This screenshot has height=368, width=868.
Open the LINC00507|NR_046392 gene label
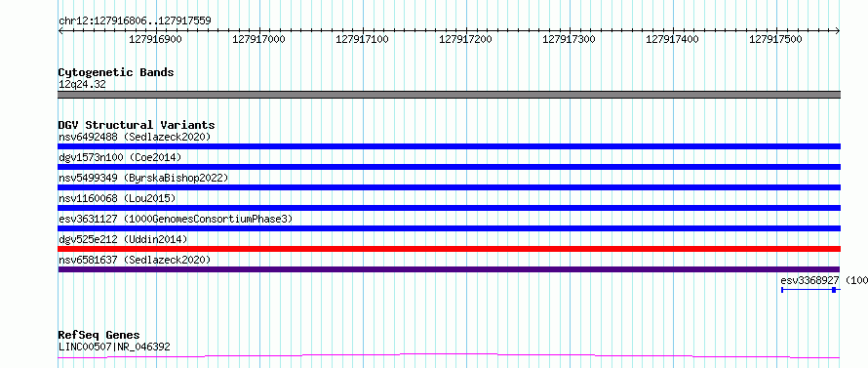114,348
